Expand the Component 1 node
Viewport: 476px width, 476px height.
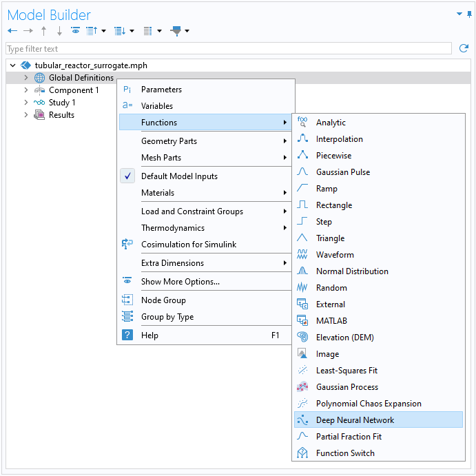(x=26, y=90)
